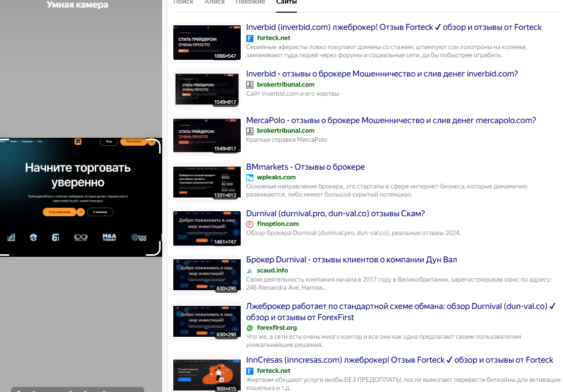Open Брокер Durnival отзывы клиентов link

click(x=351, y=260)
